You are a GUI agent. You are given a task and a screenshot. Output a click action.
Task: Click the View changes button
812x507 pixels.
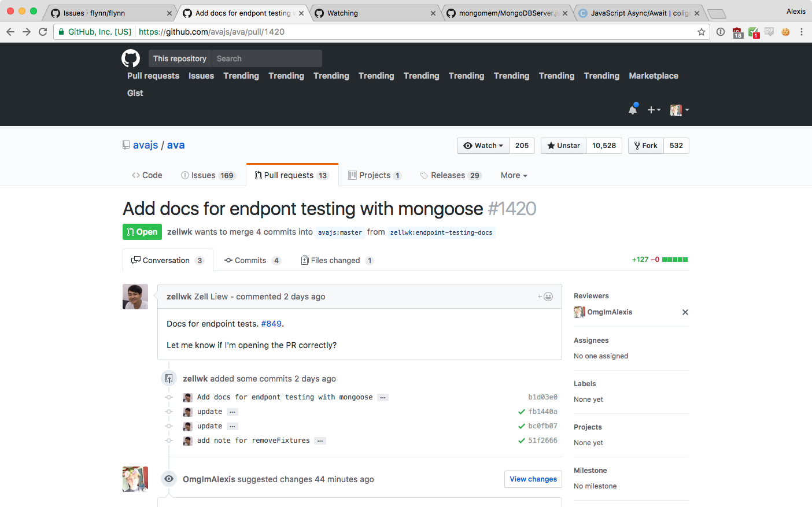point(533,479)
